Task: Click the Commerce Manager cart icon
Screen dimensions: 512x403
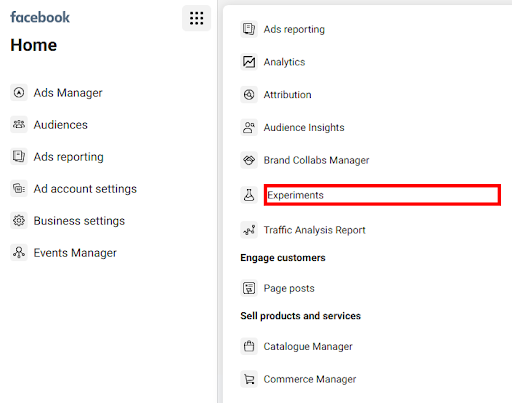Action: pos(249,379)
